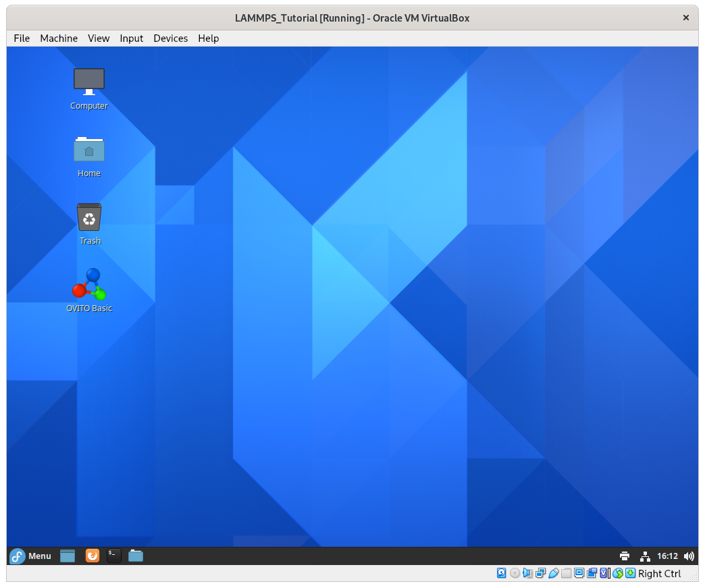The height and width of the screenshot is (588, 705).
Task: Click the VirtualBox CPU virtualization status icon
Action: [605, 572]
